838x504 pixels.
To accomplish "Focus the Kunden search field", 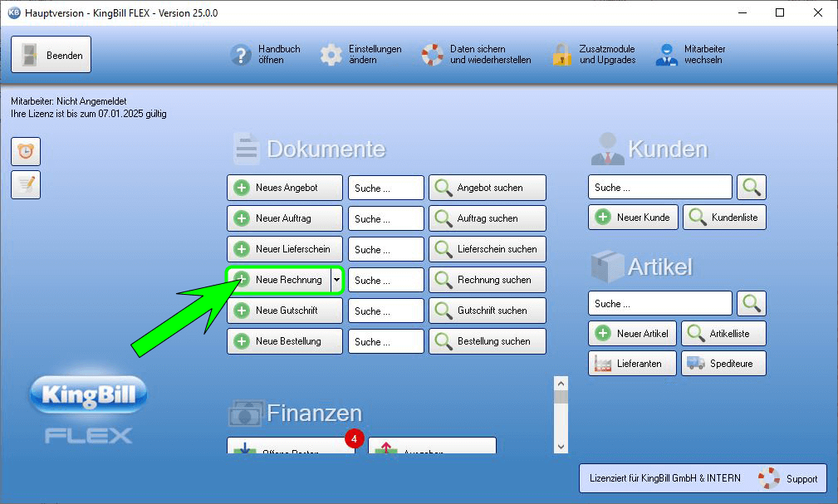I will 660,187.
